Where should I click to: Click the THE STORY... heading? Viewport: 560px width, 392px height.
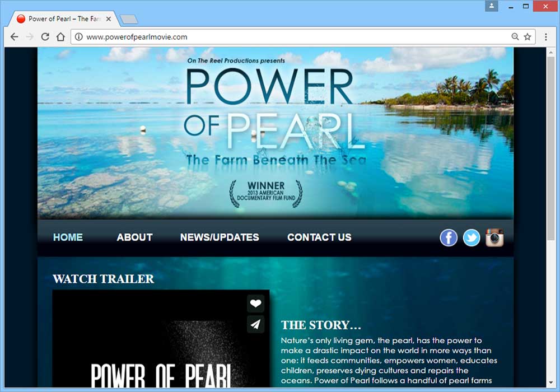pyautogui.click(x=321, y=325)
